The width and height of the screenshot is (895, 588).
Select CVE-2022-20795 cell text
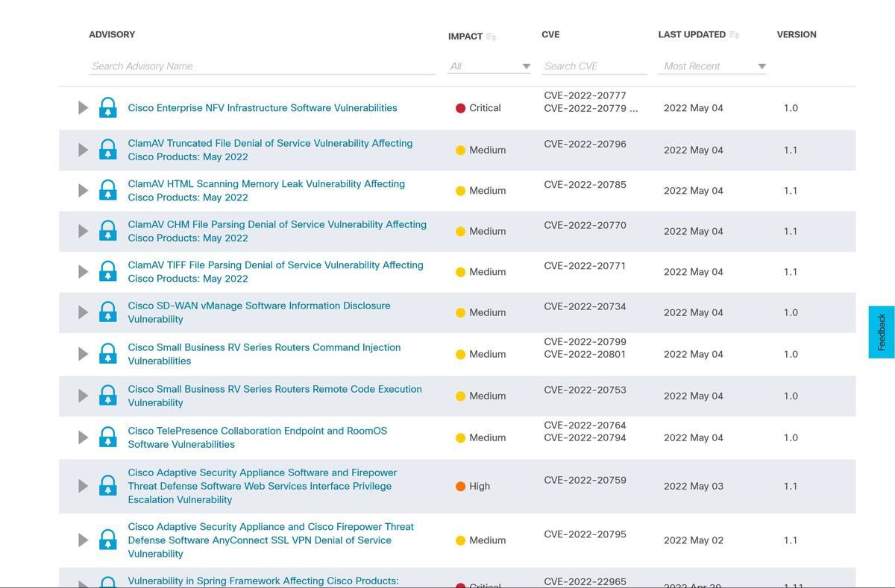585,534
